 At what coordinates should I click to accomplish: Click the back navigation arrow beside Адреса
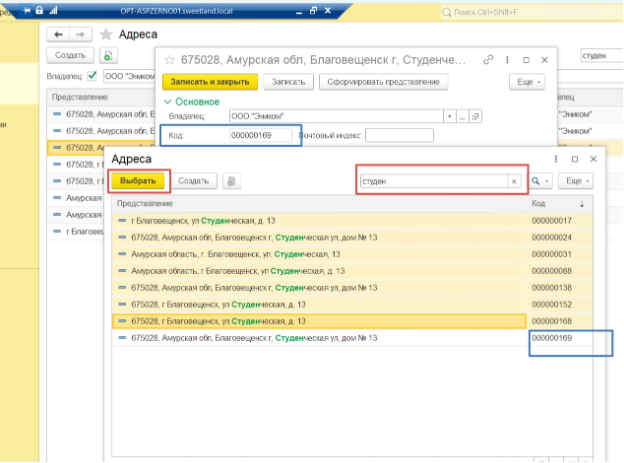[58, 33]
